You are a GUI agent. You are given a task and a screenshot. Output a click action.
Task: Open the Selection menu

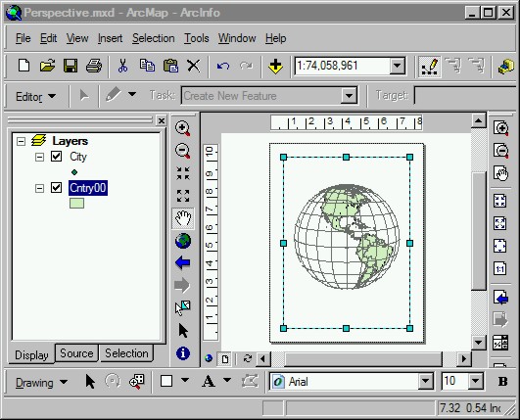(153, 38)
